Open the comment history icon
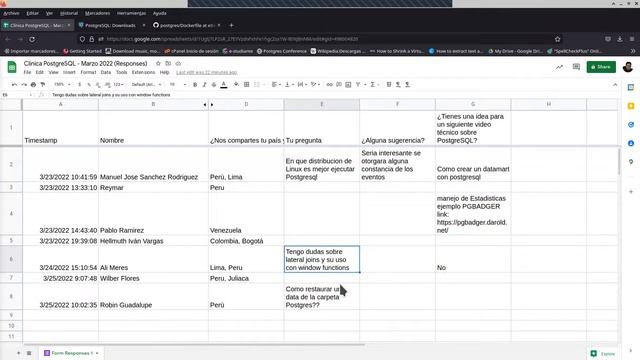The width and height of the screenshot is (640, 360). (x=576, y=67)
